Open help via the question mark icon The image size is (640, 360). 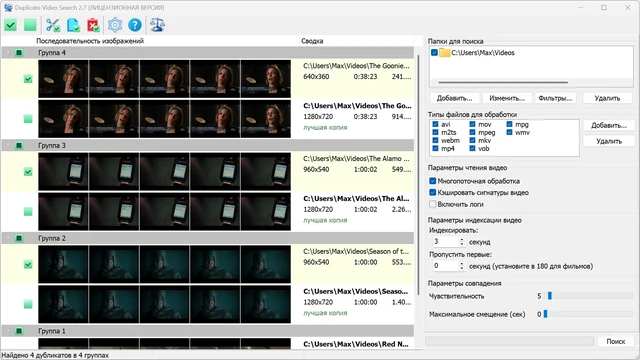tap(135, 25)
